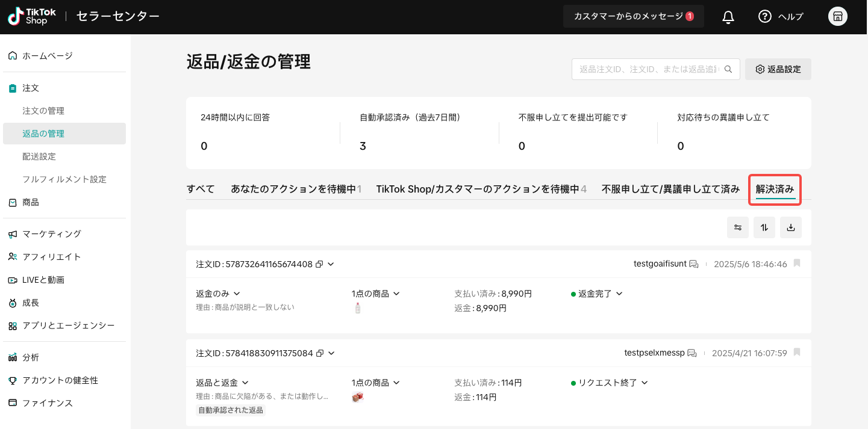
Task: Open the filter options icon above the returns list
Action: tap(737, 227)
